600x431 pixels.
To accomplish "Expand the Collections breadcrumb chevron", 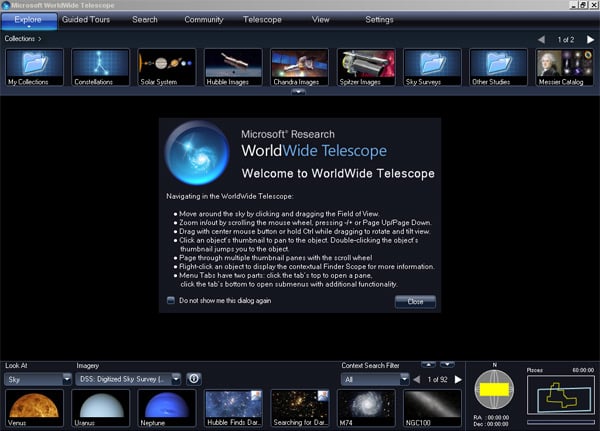I will point(40,39).
